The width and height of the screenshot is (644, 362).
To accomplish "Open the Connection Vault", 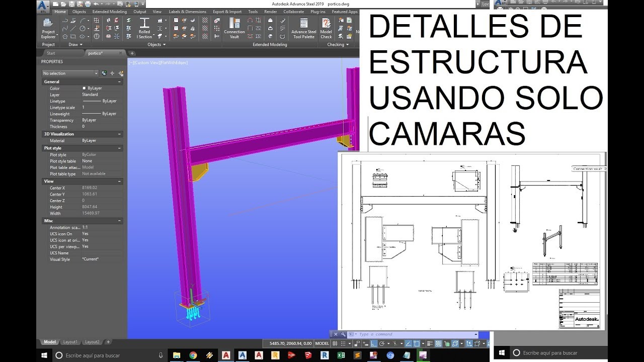I will point(234,29).
